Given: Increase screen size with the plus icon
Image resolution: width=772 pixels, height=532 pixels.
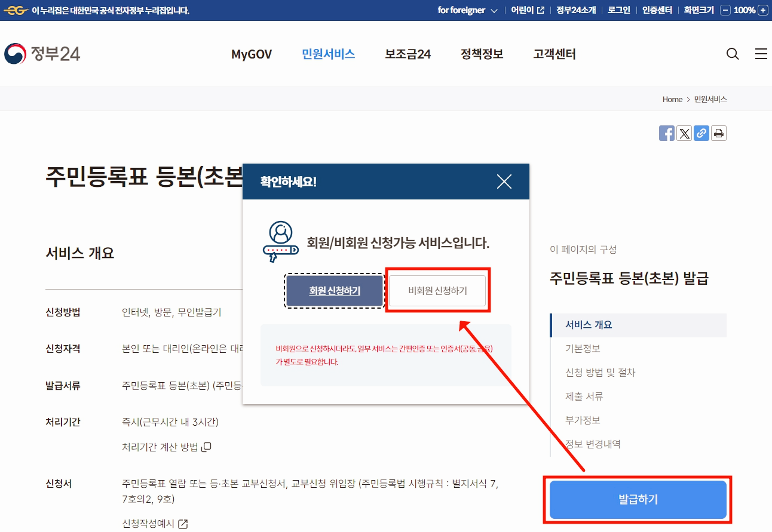Looking at the screenshot, I should pos(762,10).
